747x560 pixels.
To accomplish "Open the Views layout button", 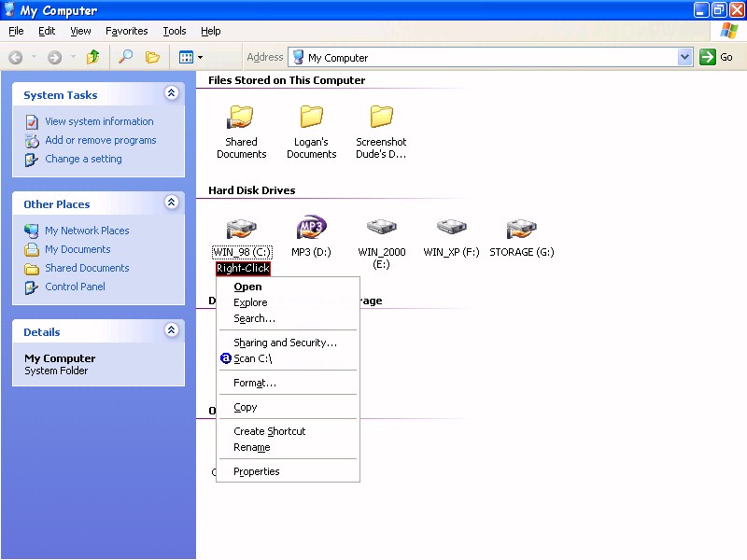I will (x=186, y=58).
